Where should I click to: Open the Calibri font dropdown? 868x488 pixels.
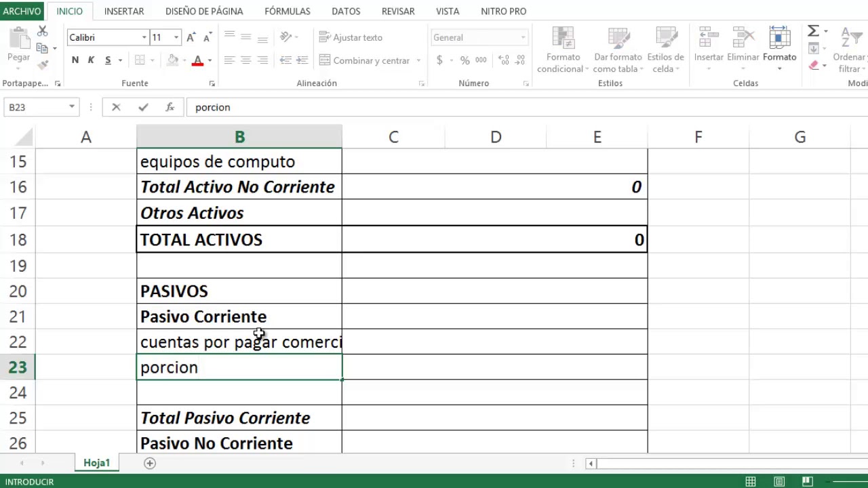[142, 37]
